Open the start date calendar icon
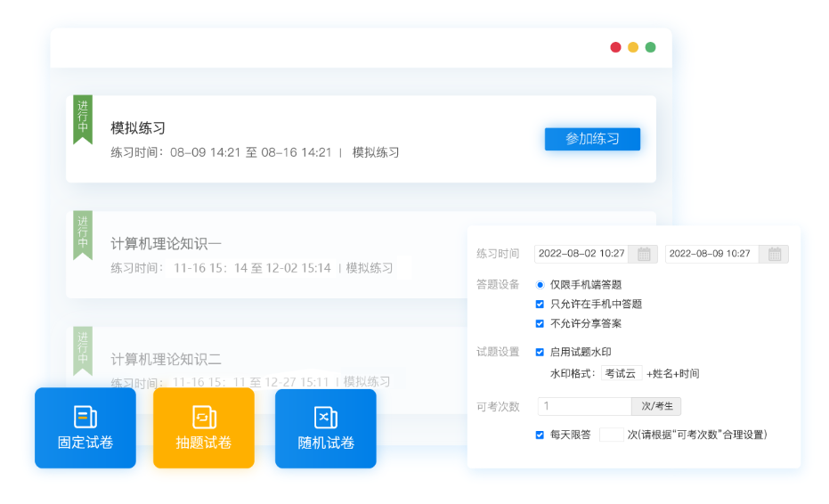Screen dimensions: 829x504 pyautogui.click(x=644, y=254)
